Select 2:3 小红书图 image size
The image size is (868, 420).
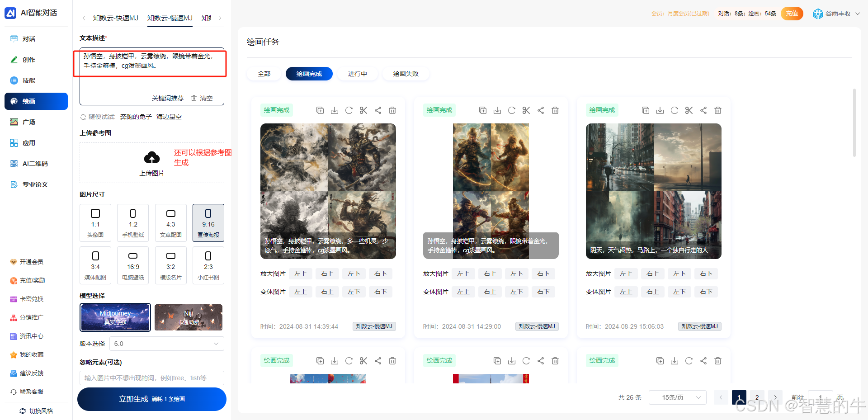(208, 265)
